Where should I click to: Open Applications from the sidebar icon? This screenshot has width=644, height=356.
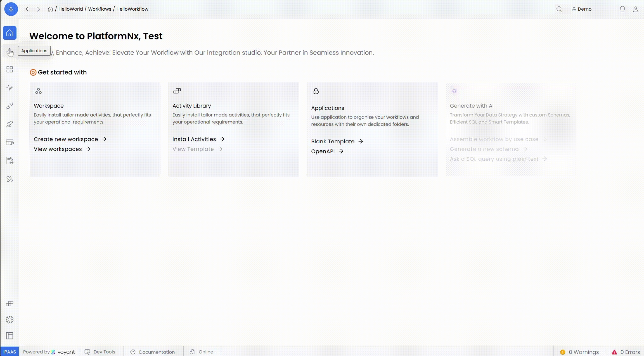click(10, 52)
